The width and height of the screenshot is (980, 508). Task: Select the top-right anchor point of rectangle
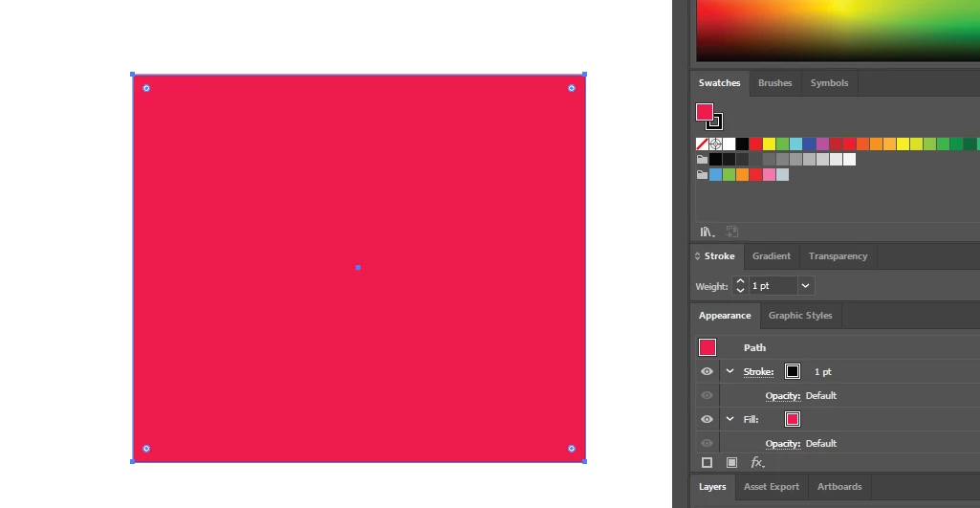pos(584,75)
